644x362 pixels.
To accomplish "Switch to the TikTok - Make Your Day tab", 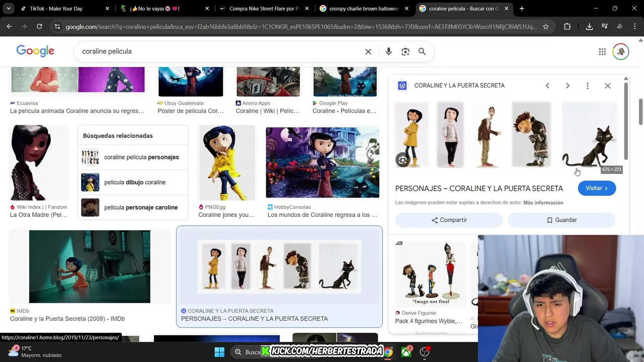I will point(56,9).
